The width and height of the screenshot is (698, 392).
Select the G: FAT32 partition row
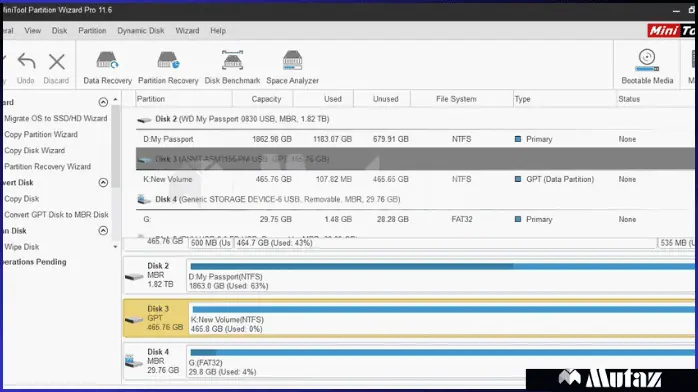pos(415,219)
